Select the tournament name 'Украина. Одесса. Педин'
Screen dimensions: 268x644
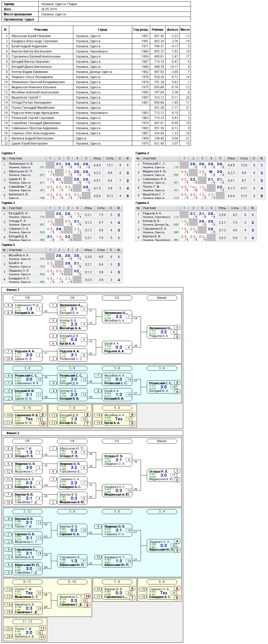click(x=59, y=4)
